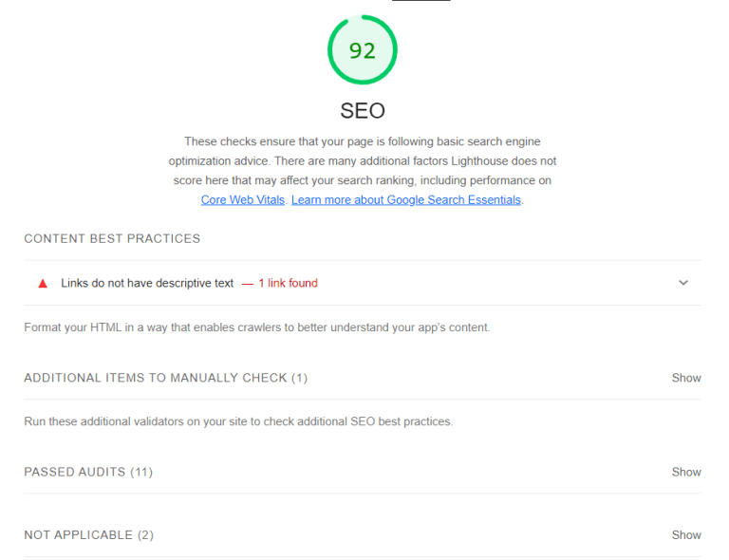
Task: Click the dark bar above the score gauge
Action: (421, 1)
